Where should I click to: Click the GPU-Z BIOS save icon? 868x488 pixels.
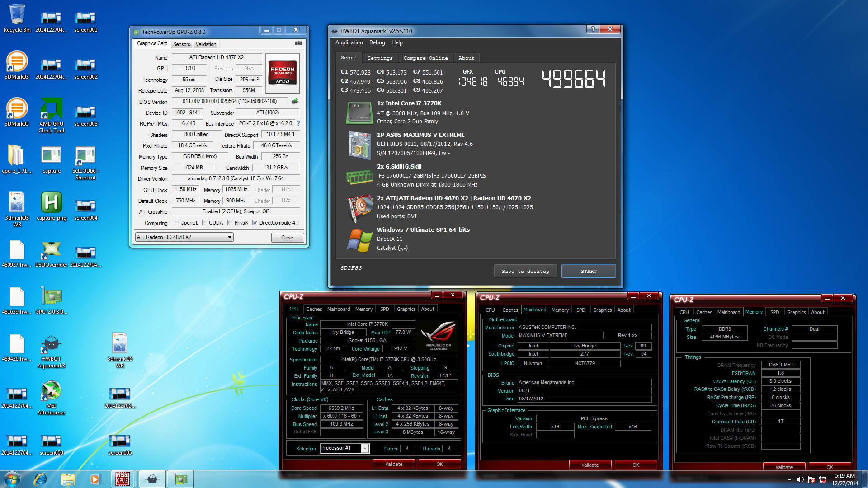click(x=295, y=101)
